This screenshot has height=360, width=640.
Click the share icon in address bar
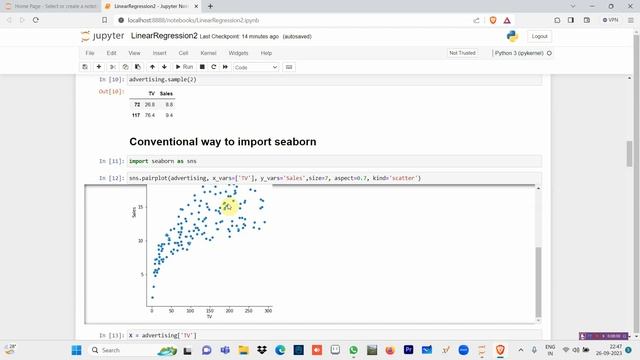(x=476, y=20)
